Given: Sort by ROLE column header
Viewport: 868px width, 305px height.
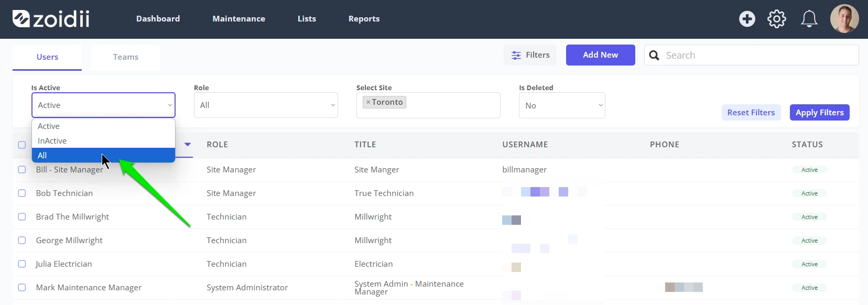Looking at the screenshot, I should tap(217, 145).
